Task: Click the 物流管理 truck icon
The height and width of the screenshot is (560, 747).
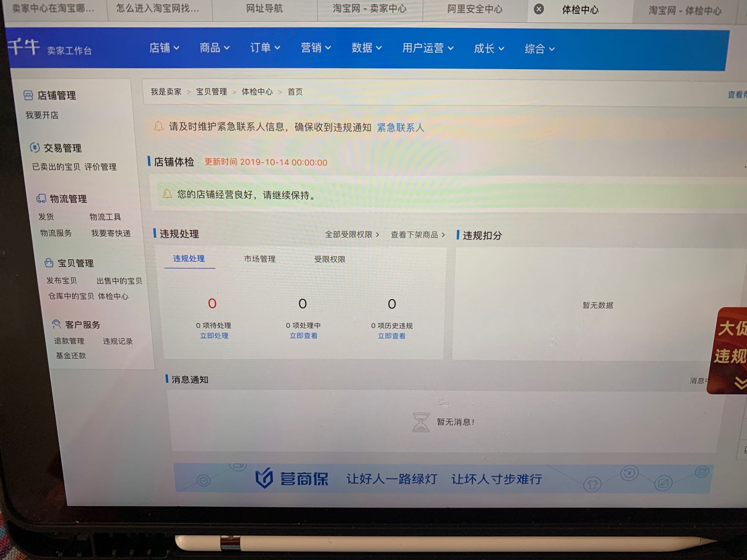Action: click(41, 198)
